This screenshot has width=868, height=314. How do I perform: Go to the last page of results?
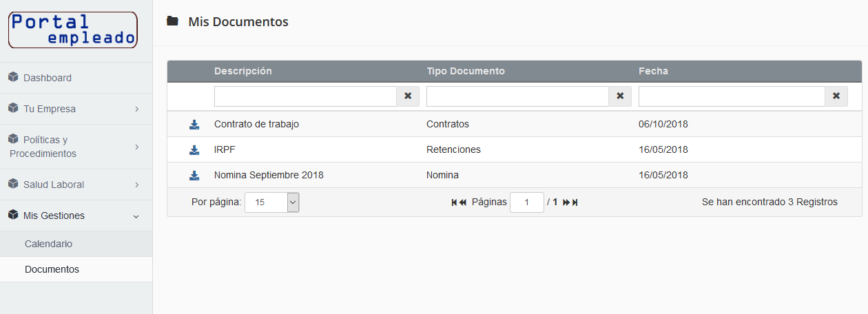[575, 202]
